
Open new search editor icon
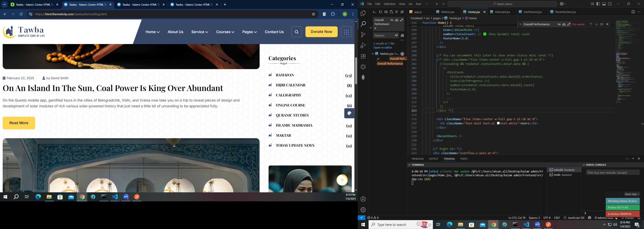[x=391, y=12]
